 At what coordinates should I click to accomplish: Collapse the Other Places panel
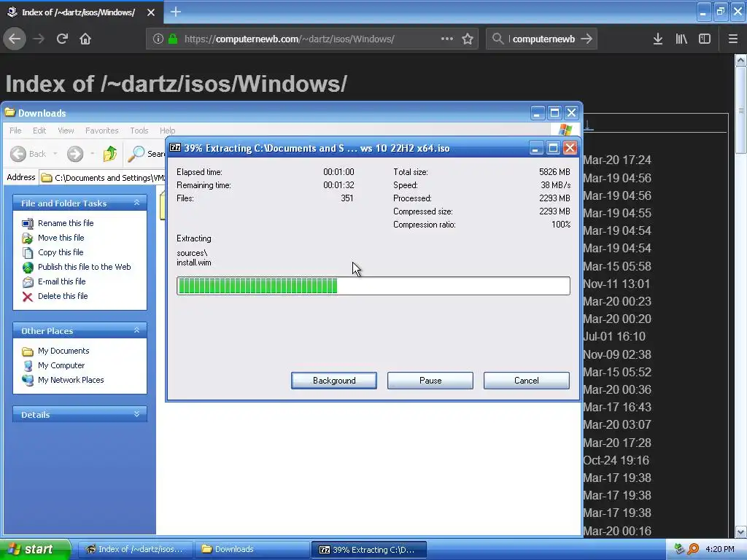136,330
